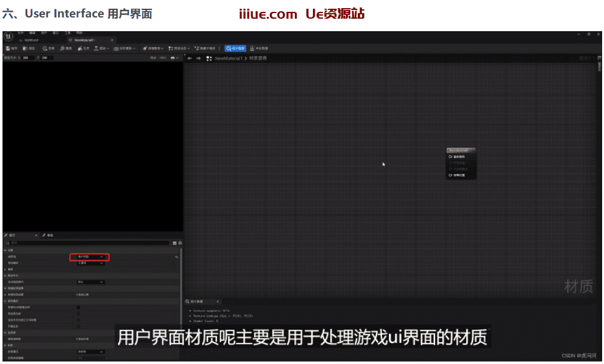Image resolution: width=604 pixels, height=364 pixels.
Task: Click NewMaterial1 in the graph breadcrumb
Action: tap(229, 58)
